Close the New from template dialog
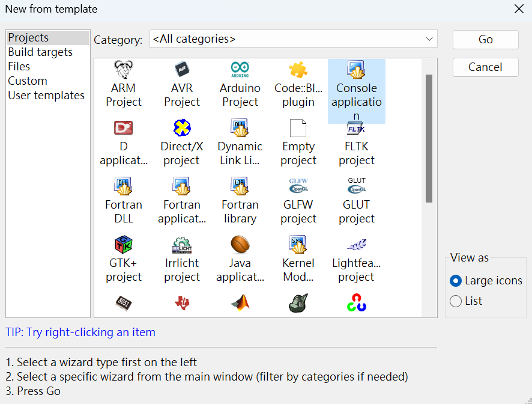 [x=519, y=9]
